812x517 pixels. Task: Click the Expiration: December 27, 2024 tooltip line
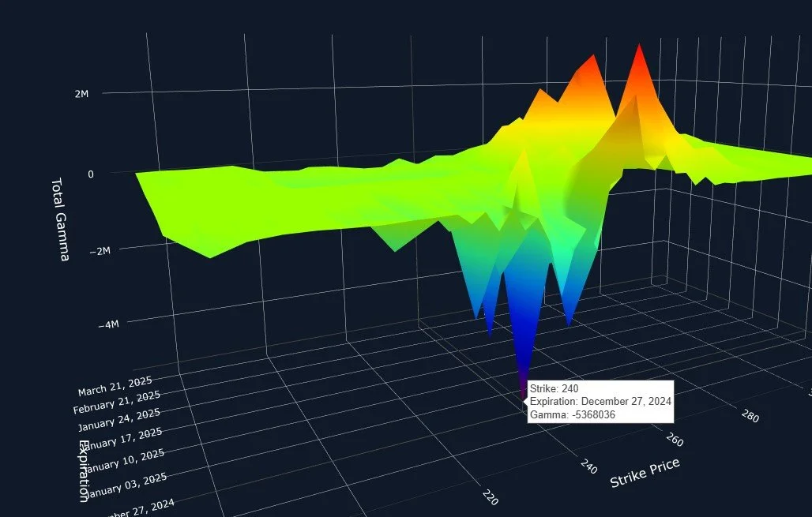click(x=600, y=402)
